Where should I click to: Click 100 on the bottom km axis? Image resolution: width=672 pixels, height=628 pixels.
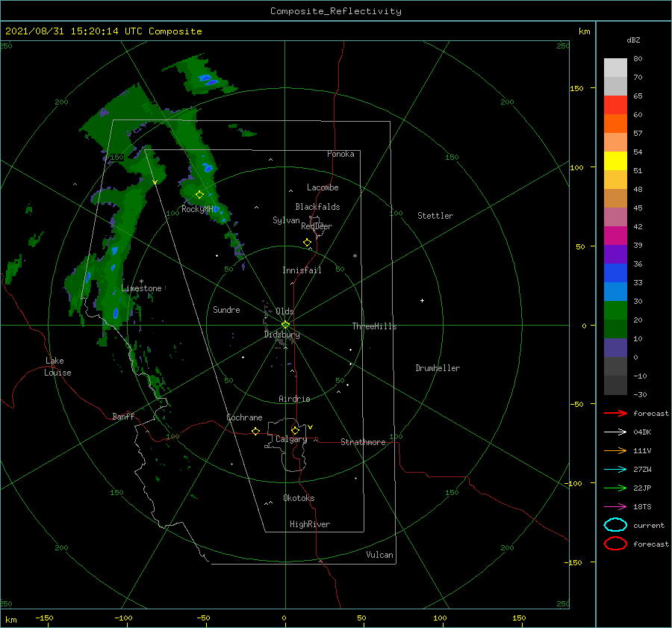tap(440, 618)
